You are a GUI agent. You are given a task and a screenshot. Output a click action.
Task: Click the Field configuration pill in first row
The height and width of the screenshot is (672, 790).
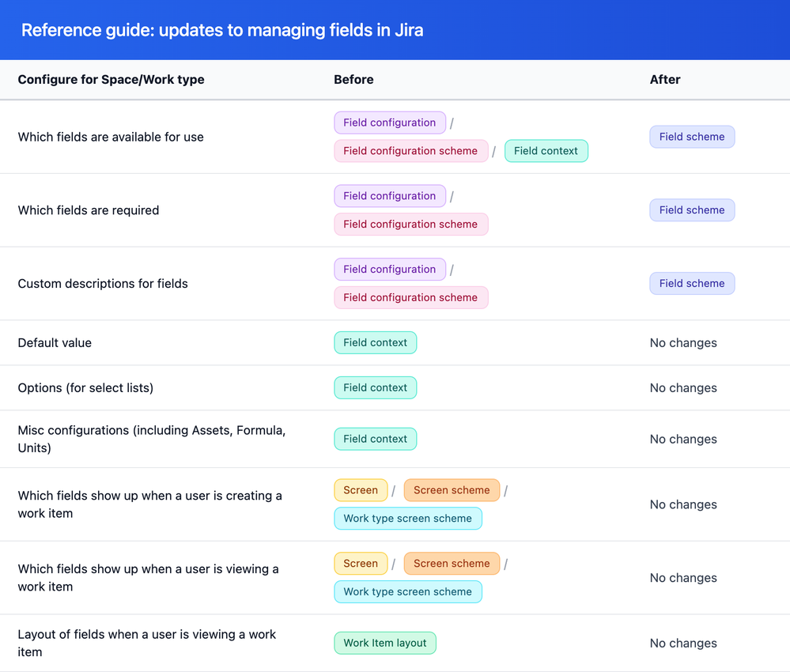click(389, 123)
